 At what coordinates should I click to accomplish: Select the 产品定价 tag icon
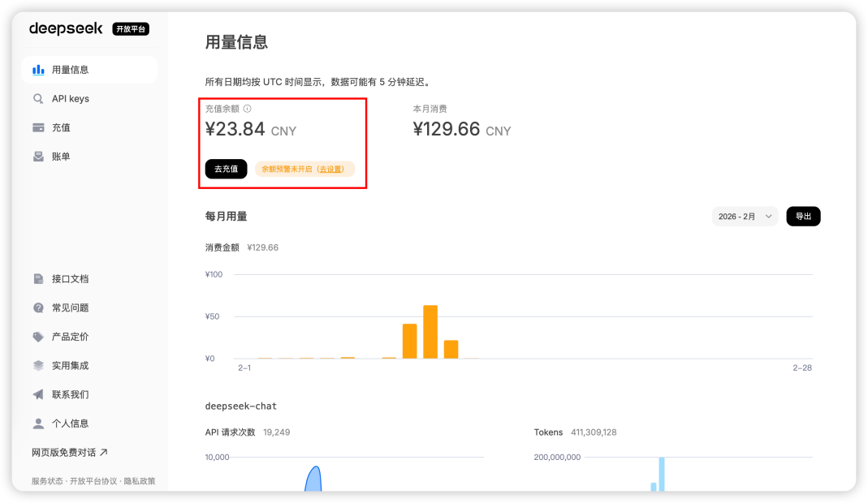coord(38,337)
